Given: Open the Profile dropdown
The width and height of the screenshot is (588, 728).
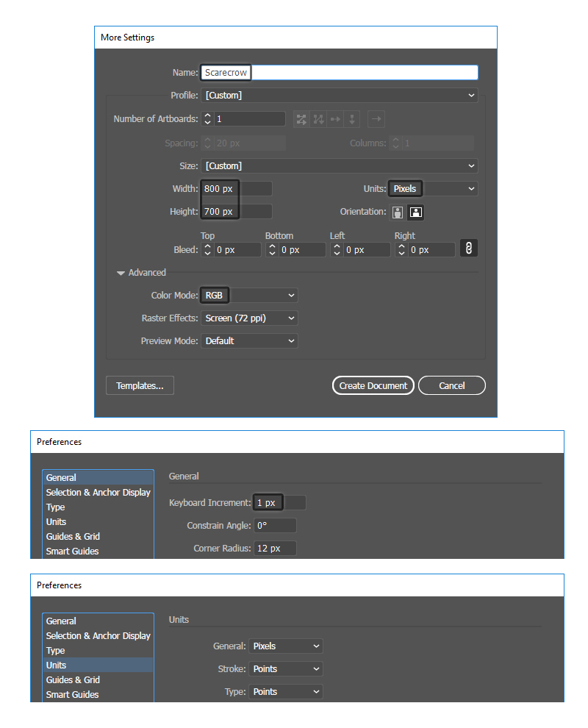Looking at the screenshot, I should 339,96.
